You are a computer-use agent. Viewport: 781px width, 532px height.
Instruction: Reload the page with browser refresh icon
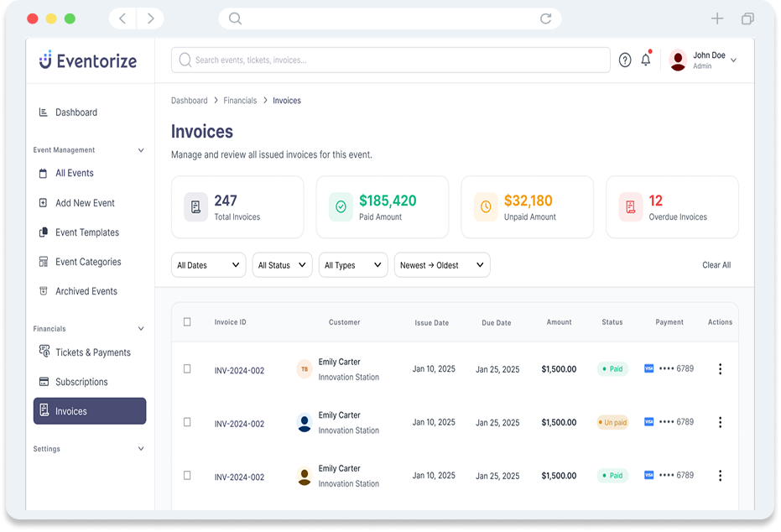point(545,18)
